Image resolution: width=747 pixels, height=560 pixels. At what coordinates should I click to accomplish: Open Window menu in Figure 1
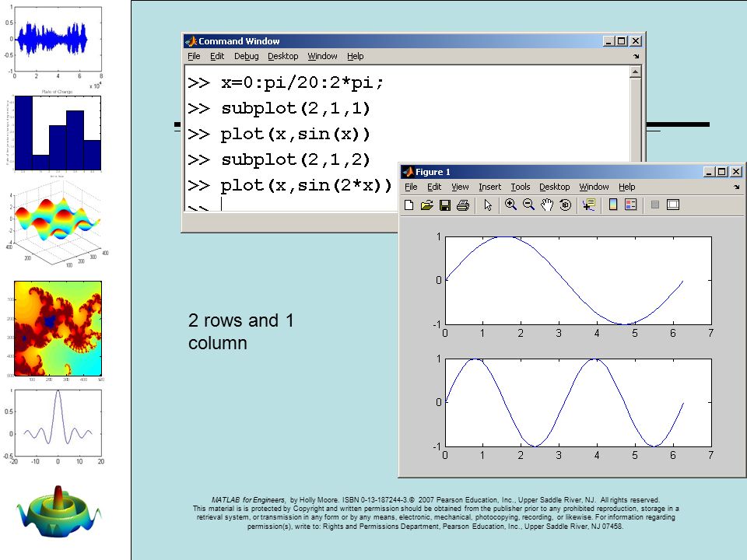tap(594, 187)
